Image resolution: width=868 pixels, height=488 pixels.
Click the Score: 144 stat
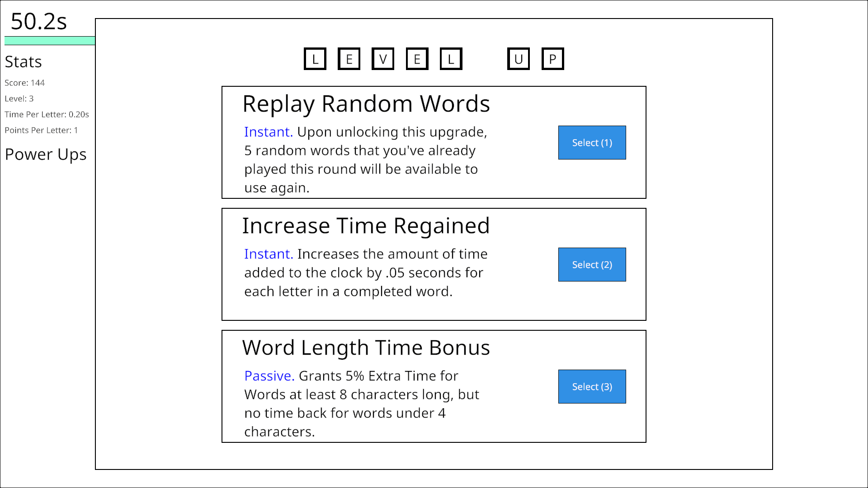click(25, 83)
